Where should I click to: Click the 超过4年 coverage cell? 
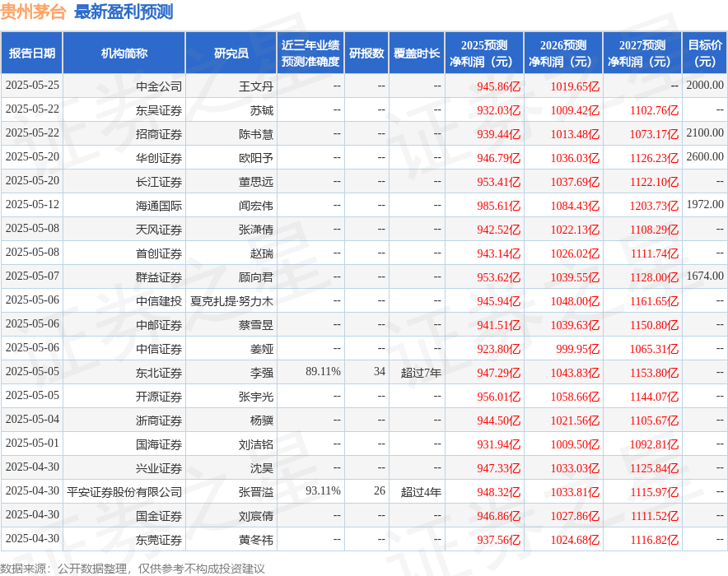421,492
